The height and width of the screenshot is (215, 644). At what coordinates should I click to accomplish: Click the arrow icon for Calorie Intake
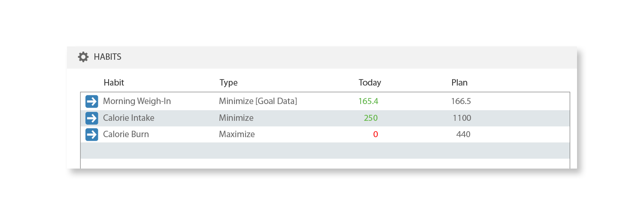92,118
